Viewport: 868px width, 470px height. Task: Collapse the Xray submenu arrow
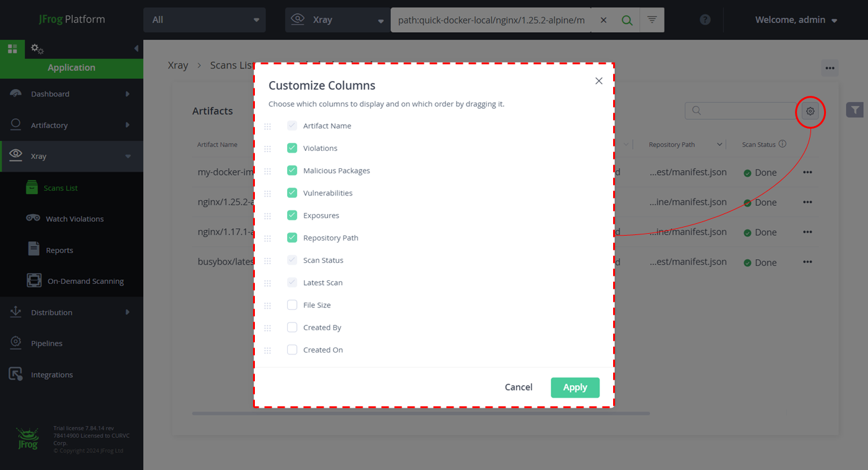pos(128,156)
